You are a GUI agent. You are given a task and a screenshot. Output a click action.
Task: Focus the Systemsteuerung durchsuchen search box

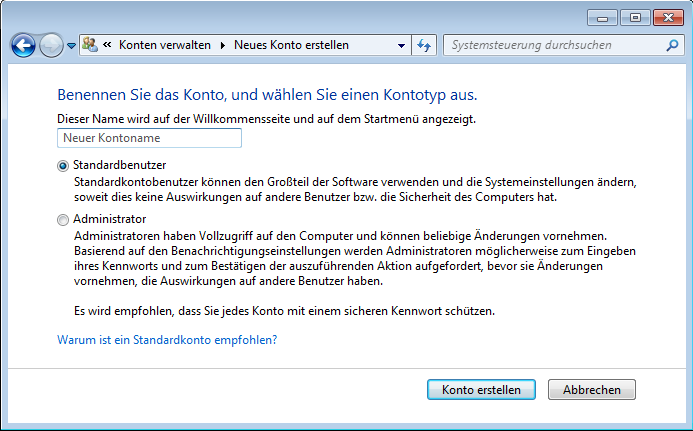[550, 45]
